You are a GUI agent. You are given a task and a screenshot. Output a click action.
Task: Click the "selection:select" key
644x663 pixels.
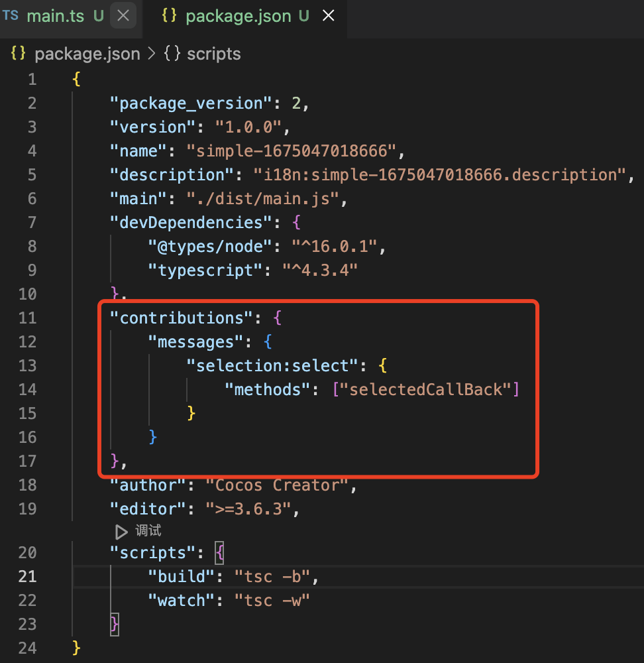pos(272,366)
